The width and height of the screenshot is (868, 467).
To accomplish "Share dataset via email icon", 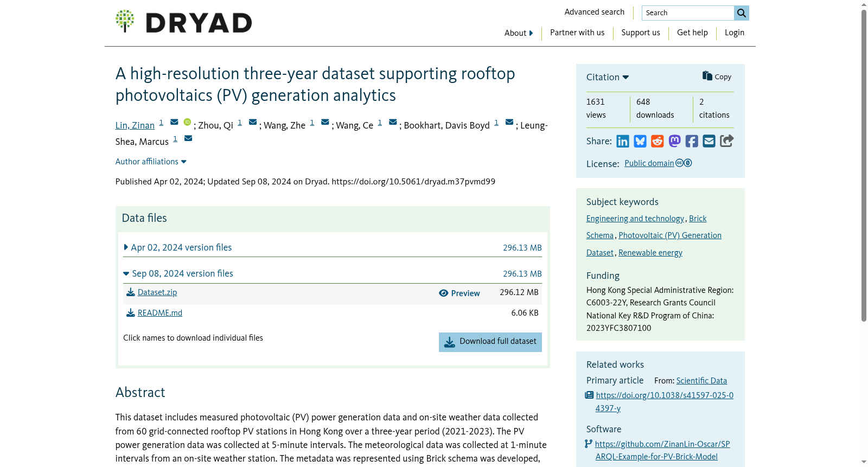I will (x=709, y=142).
